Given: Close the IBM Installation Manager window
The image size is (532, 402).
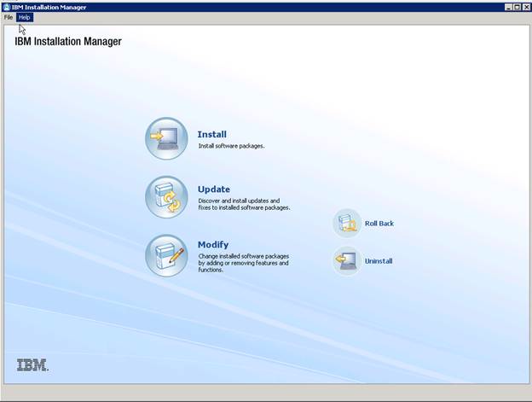Looking at the screenshot, I should [526, 7].
